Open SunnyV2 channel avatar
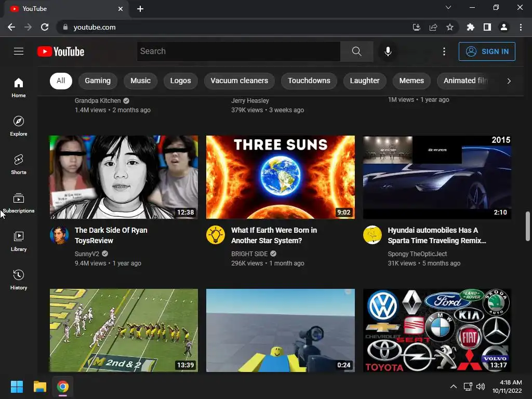 (59, 235)
